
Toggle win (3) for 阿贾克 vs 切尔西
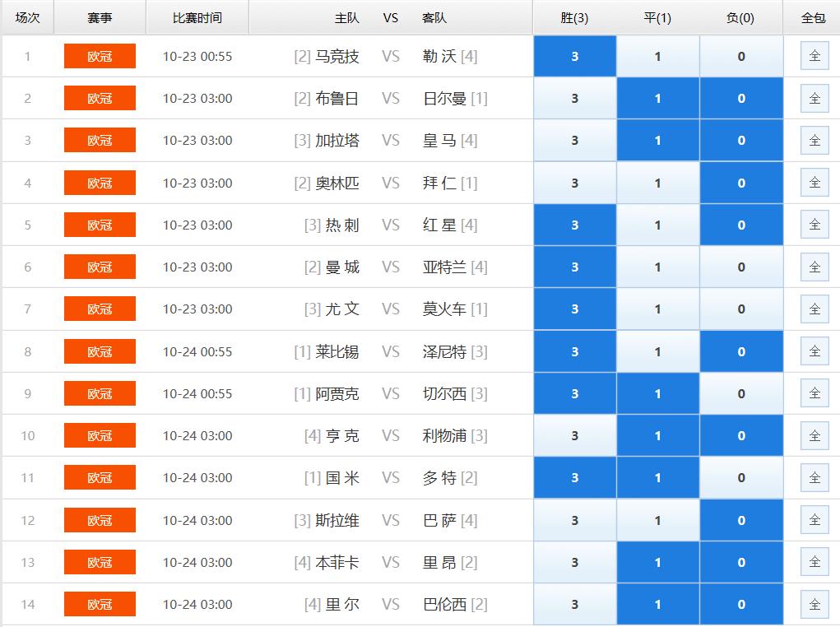coord(575,394)
